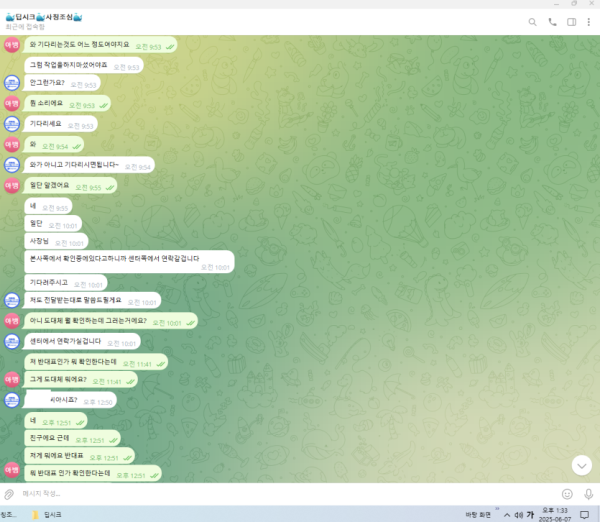Toggle the Korean IME 가 indicator
Image resolution: width=600 pixels, height=522 pixels.
pyautogui.click(x=530, y=515)
